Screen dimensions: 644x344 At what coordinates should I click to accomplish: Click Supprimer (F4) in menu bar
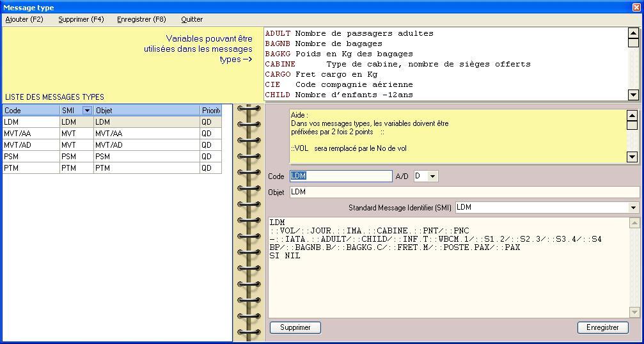[81, 19]
